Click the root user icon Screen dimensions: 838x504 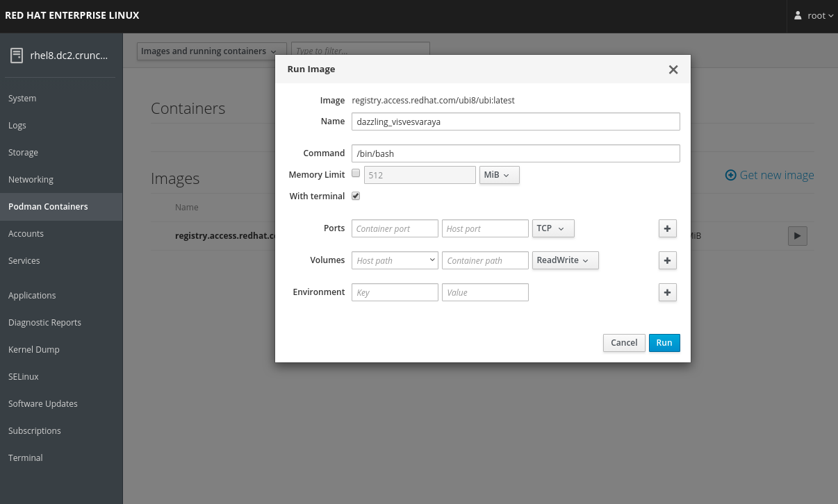point(798,15)
